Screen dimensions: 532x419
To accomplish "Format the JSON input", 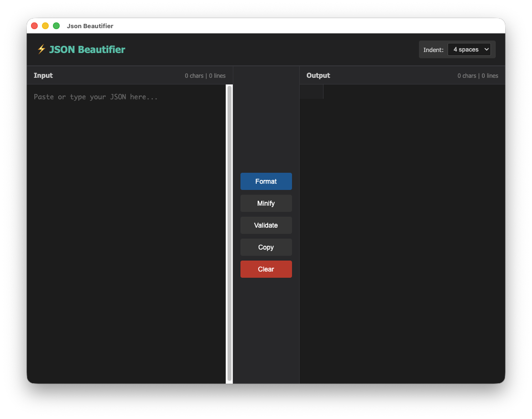I will click(266, 181).
